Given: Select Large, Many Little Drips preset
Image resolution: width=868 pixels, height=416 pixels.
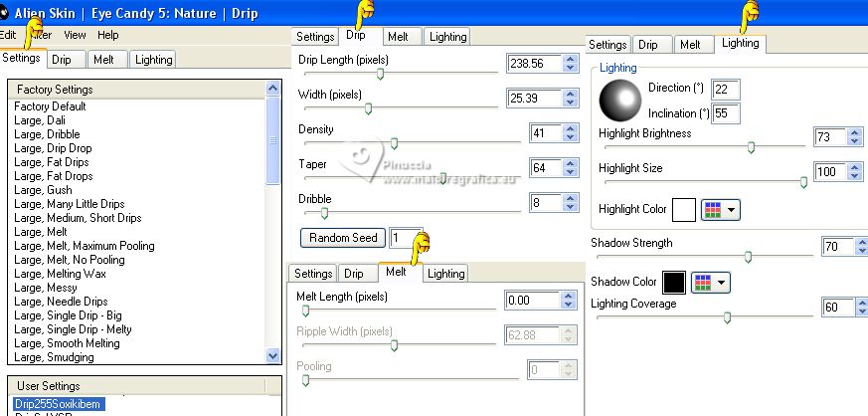Looking at the screenshot, I should [70, 204].
